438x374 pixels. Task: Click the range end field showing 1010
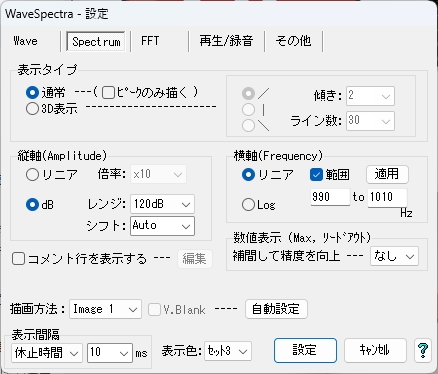click(387, 197)
